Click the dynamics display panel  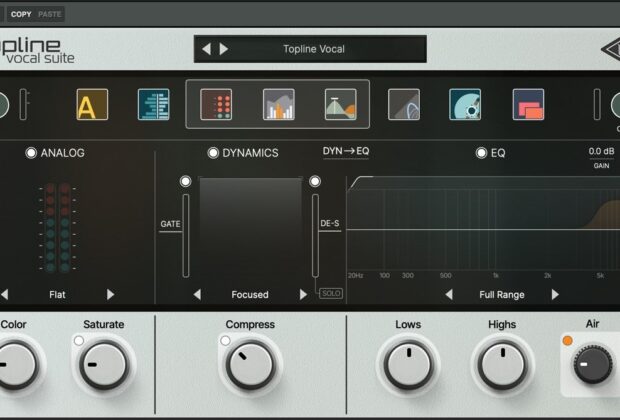(x=250, y=229)
